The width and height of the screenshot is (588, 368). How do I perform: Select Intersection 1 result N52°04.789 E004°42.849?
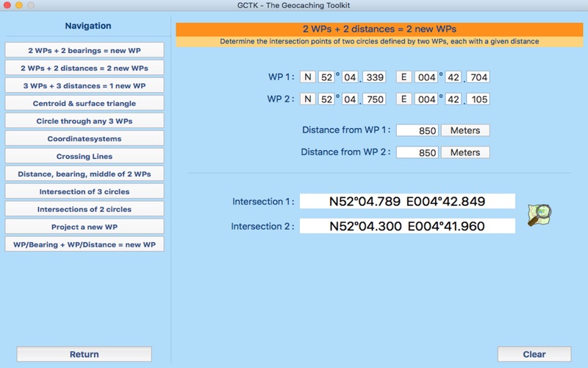coord(407,201)
